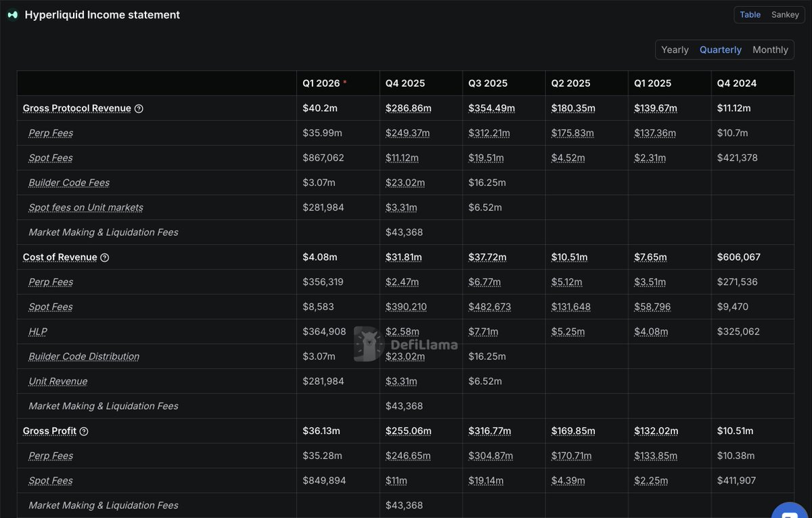Image resolution: width=812 pixels, height=518 pixels.
Task: Click the $606,067 cost value
Action: click(x=740, y=257)
